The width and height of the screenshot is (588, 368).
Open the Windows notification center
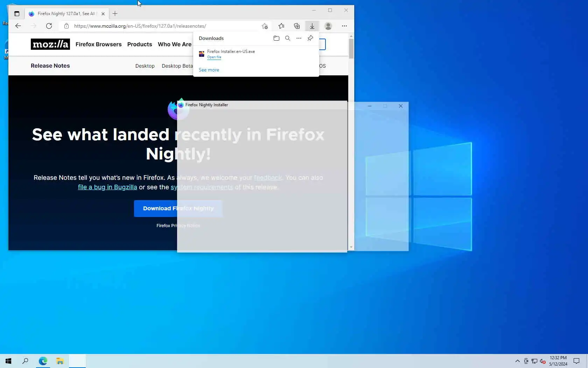tap(576, 361)
